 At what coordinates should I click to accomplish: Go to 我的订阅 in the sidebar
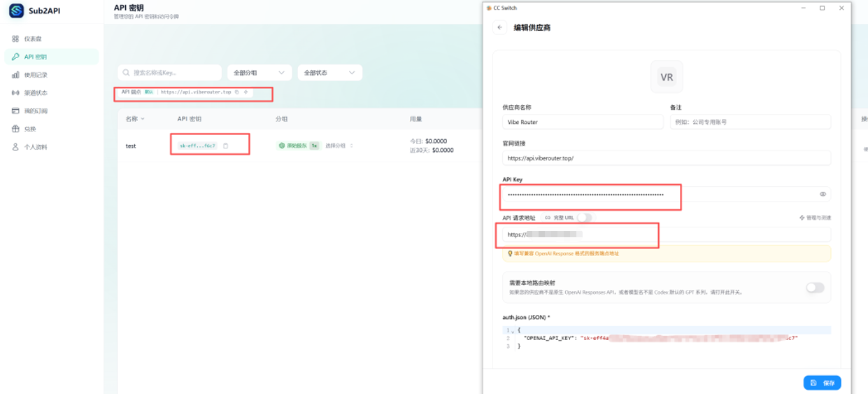52,111
